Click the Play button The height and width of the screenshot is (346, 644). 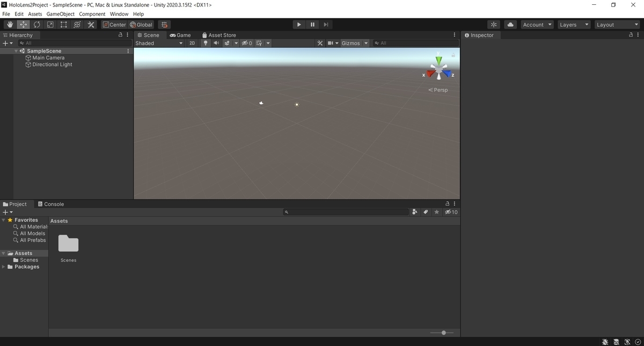(299, 25)
